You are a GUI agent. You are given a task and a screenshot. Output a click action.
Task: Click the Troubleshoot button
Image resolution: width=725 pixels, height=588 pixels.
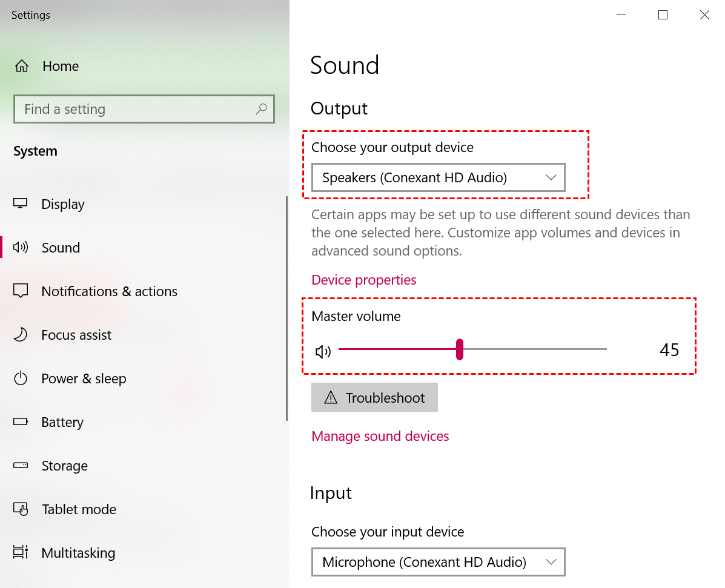click(374, 397)
